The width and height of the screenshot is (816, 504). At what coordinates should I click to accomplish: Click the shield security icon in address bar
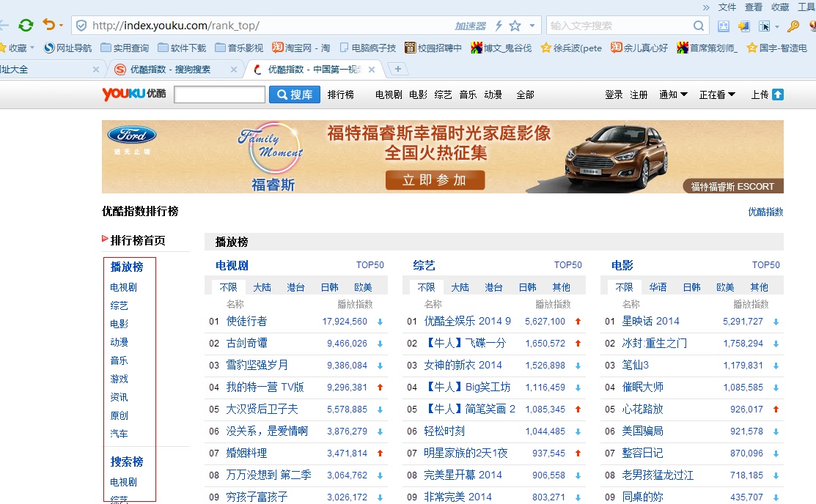coord(81,26)
